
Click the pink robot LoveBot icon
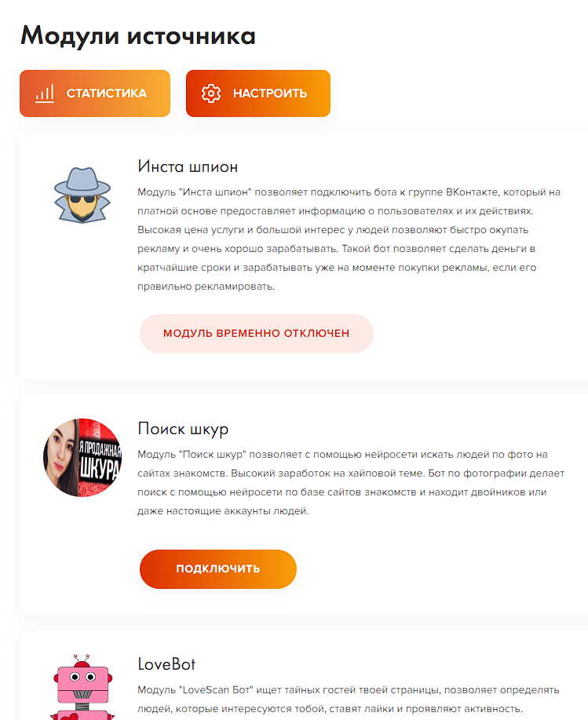click(x=82, y=687)
